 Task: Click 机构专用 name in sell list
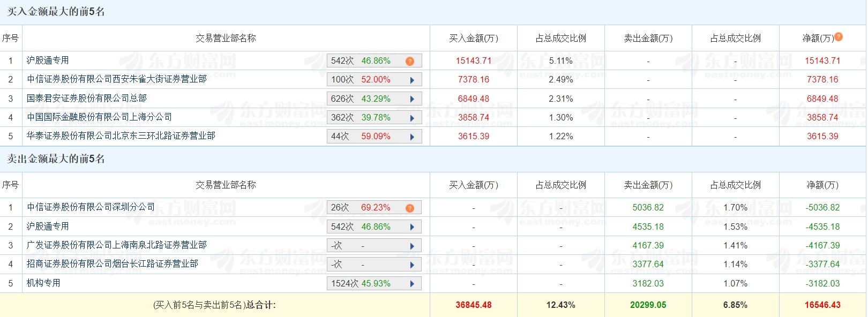click(x=43, y=283)
